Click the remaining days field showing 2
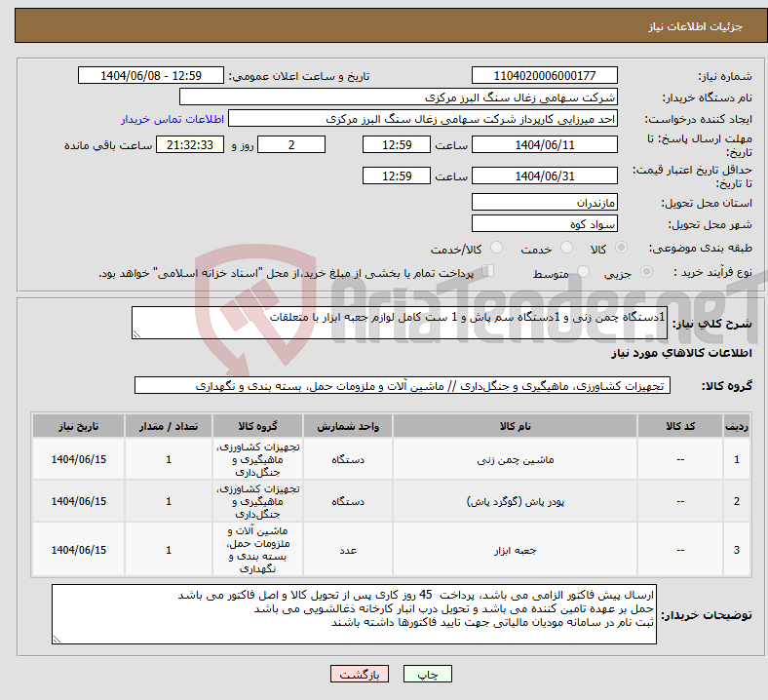768x700 pixels. click(x=291, y=145)
